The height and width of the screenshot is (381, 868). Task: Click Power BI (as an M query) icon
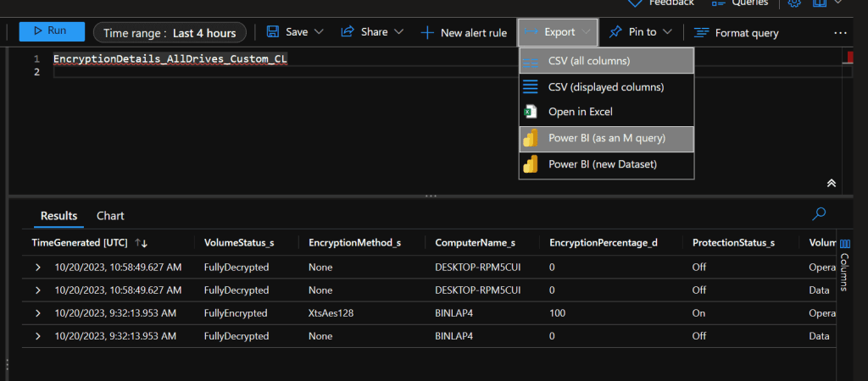pos(531,139)
